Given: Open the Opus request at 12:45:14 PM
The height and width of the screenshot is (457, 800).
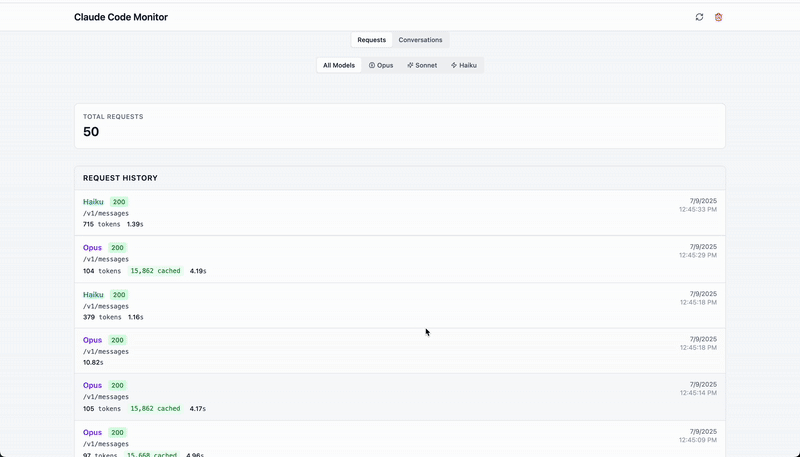Looking at the screenshot, I should 400,397.
